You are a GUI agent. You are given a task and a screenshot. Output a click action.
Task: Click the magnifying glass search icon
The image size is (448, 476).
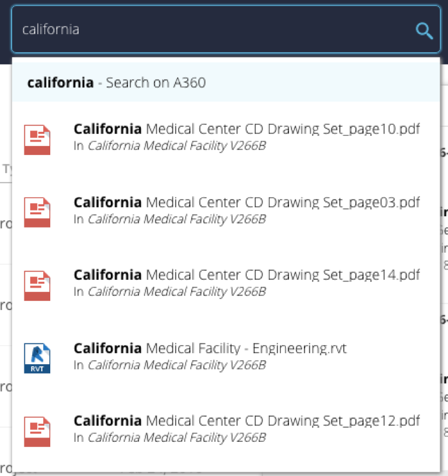tap(424, 30)
